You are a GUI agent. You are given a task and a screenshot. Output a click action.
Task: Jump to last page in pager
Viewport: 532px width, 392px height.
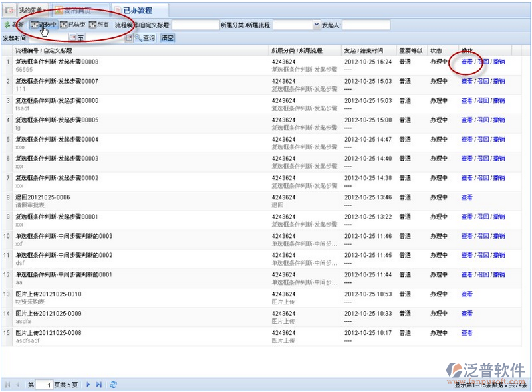pyautogui.click(x=99, y=385)
